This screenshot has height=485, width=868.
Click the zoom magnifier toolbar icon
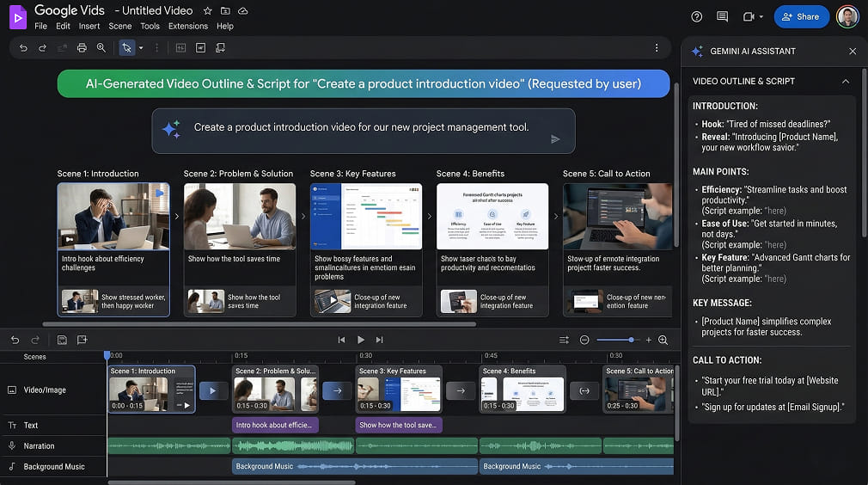[101, 48]
